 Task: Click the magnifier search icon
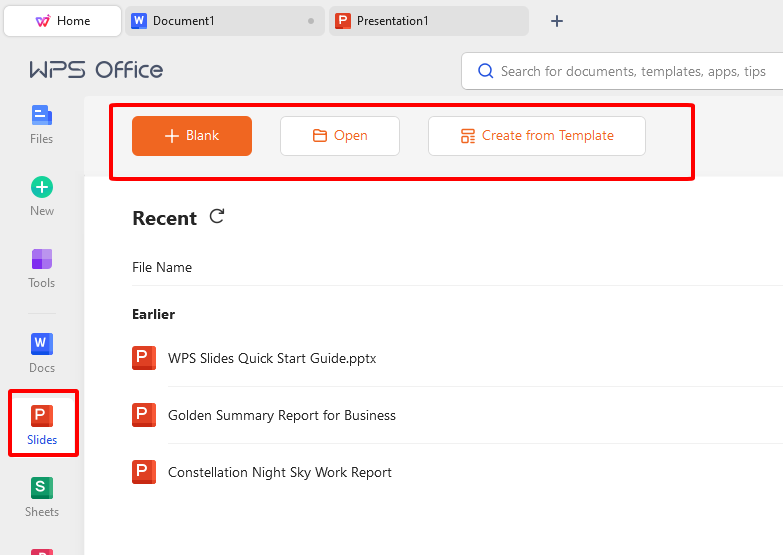pyautogui.click(x=485, y=71)
